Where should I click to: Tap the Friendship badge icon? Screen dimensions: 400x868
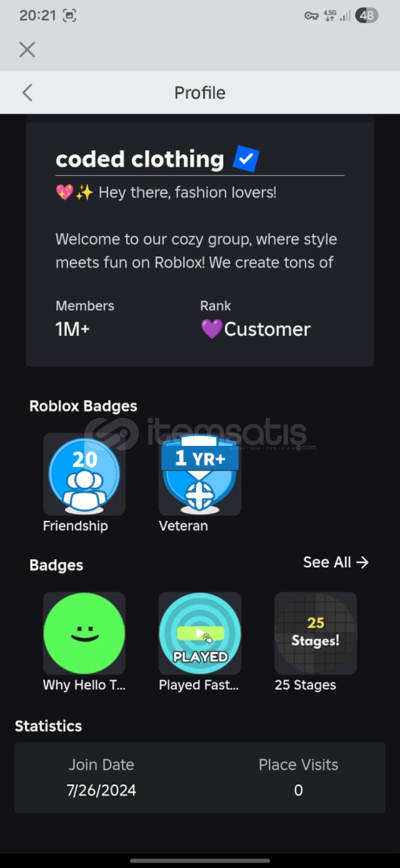[x=84, y=474]
